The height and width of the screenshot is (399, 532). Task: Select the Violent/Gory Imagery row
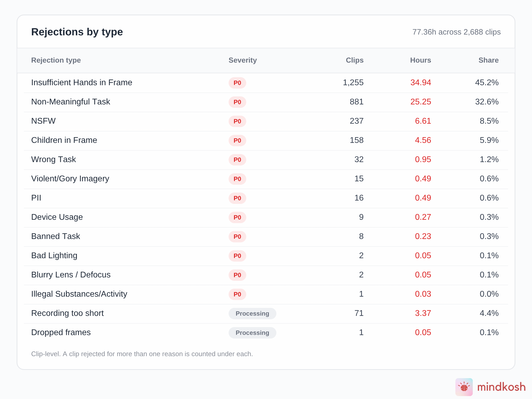266,179
